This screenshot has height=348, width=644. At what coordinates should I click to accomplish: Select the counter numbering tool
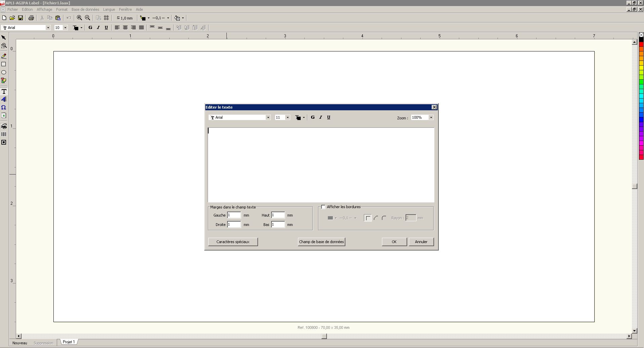click(x=4, y=116)
